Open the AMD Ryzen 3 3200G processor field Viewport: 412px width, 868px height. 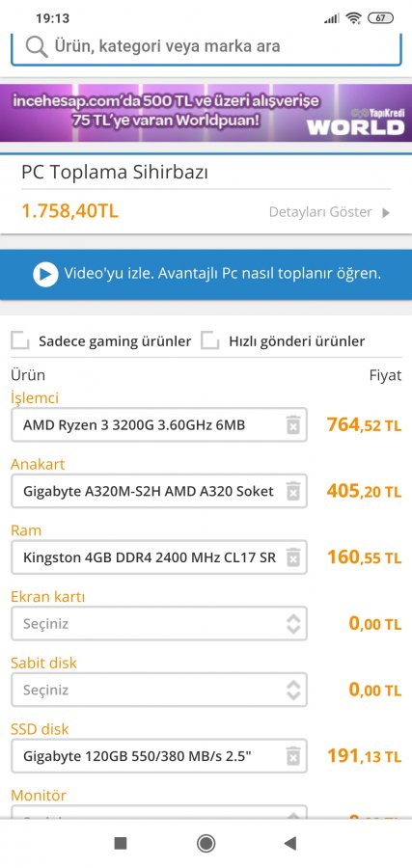point(159,424)
